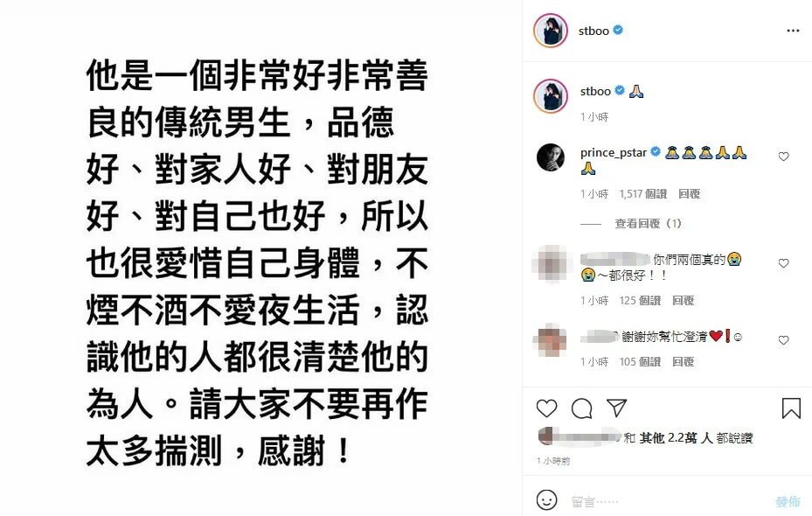Image resolution: width=812 pixels, height=516 pixels.
Task: Open stboo profile from header username
Action: pos(593,31)
